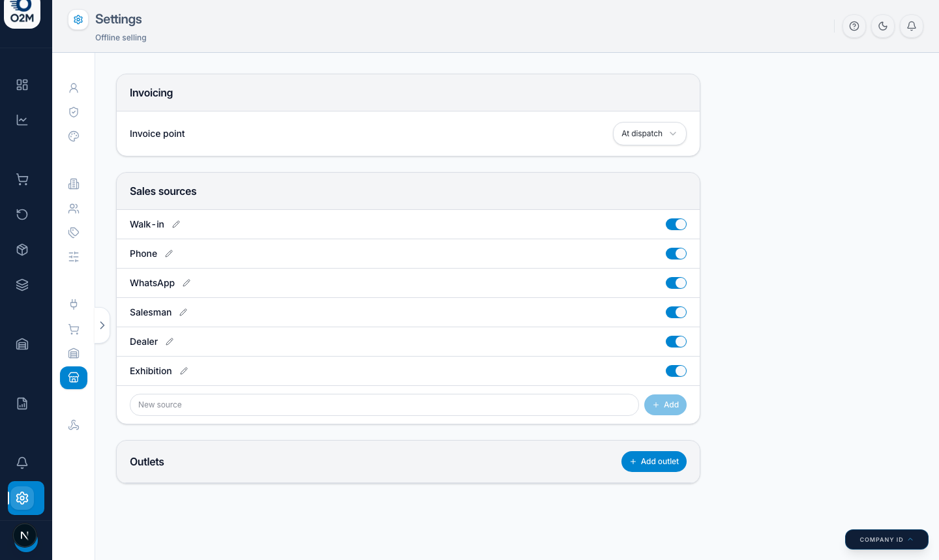The image size is (939, 560).
Task: Open the security shield settings icon
Action: (x=74, y=112)
